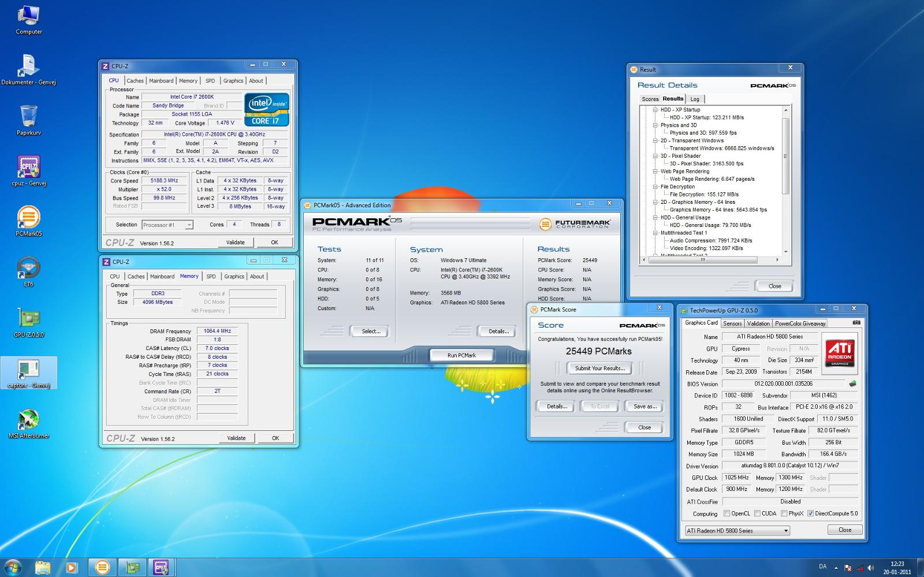Click the DA language indicator in the taskbar
The height and width of the screenshot is (577, 924).
822,567
